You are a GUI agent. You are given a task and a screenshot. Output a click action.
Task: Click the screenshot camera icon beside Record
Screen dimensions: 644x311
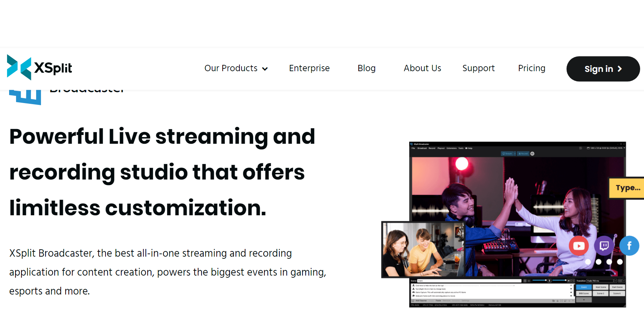pos(532,154)
